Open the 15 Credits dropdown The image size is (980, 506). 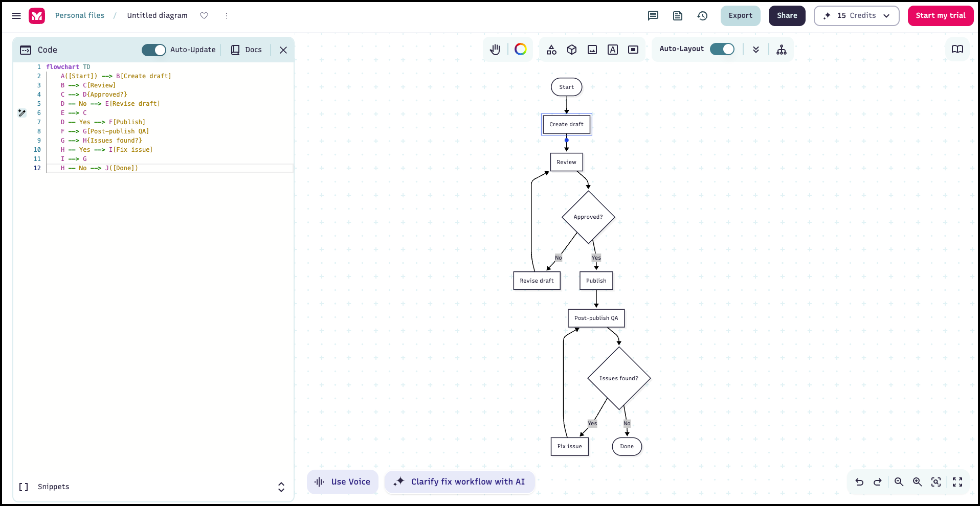[857, 16]
